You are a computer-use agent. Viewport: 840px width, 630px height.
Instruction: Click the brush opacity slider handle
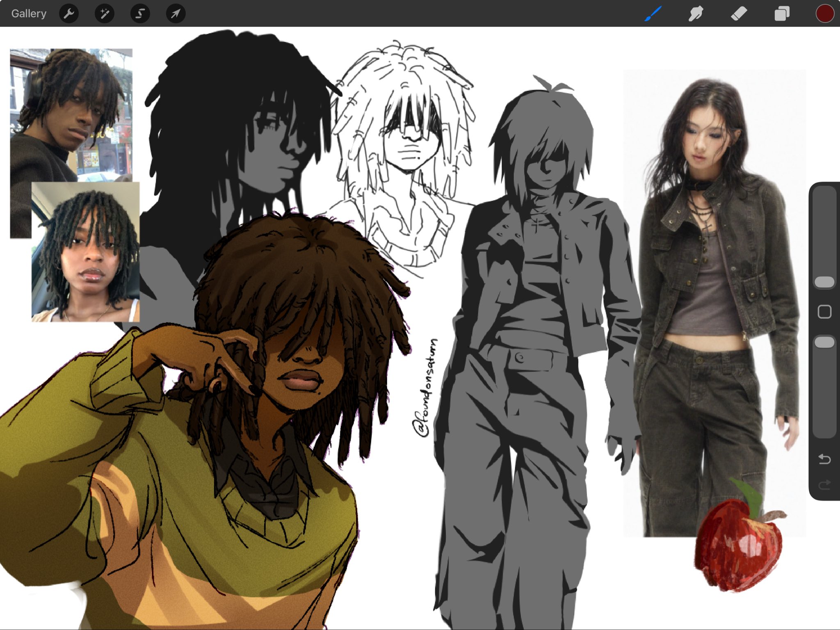[824, 342]
